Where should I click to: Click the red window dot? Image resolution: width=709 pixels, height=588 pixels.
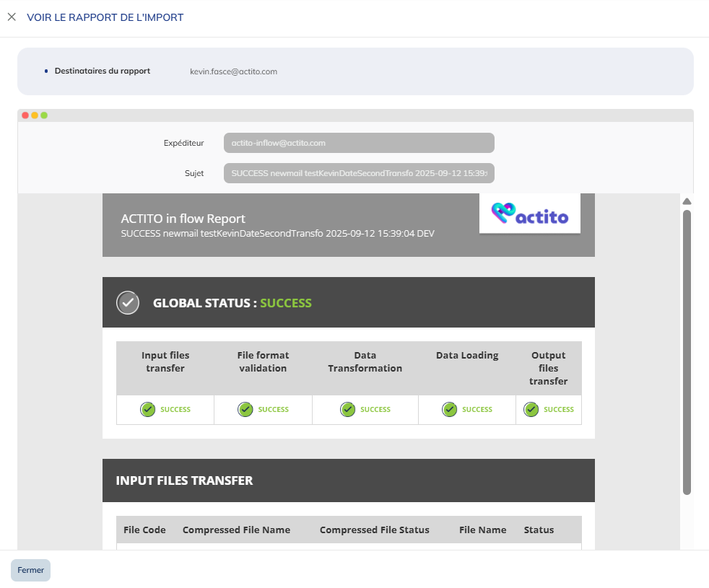pyautogui.click(x=25, y=115)
